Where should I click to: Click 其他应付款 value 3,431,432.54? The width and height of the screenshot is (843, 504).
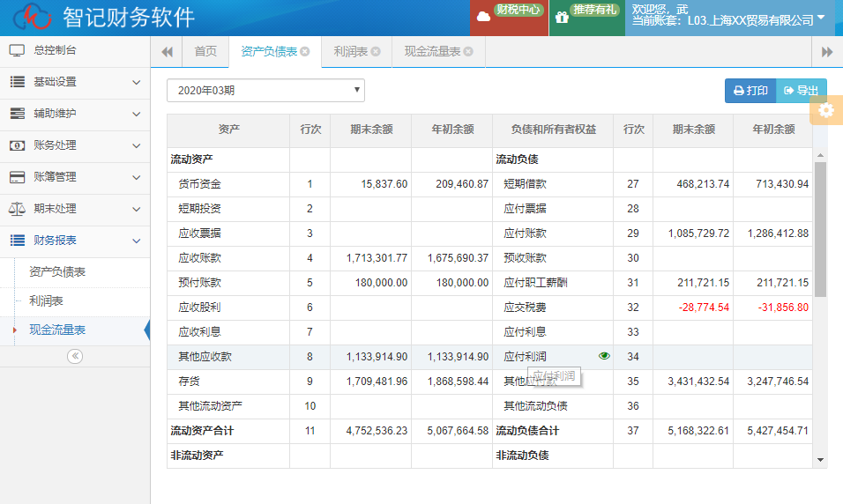tap(698, 382)
